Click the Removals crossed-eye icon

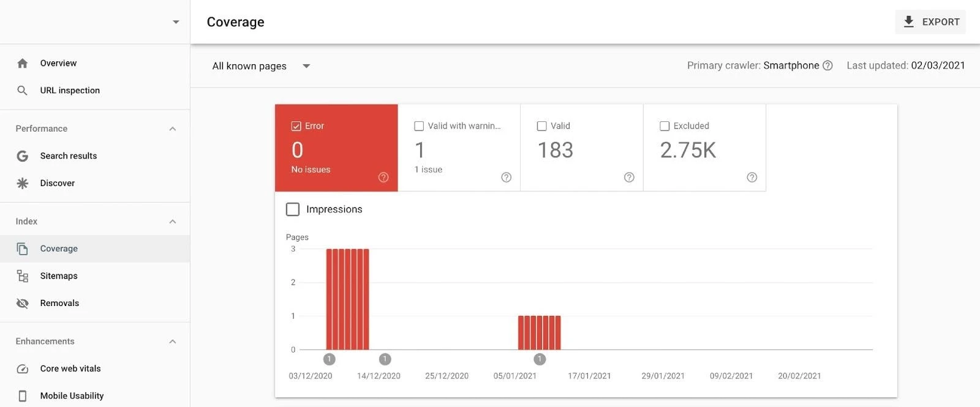[x=23, y=304]
